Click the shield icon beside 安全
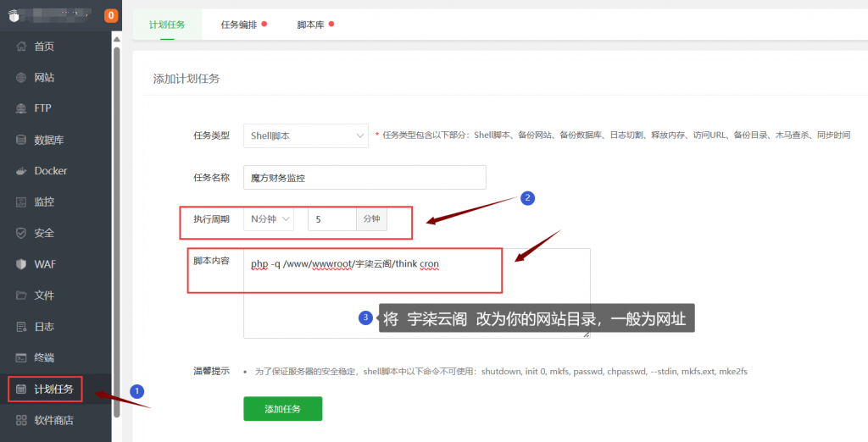The image size is (868, 442). coord(21,233)
